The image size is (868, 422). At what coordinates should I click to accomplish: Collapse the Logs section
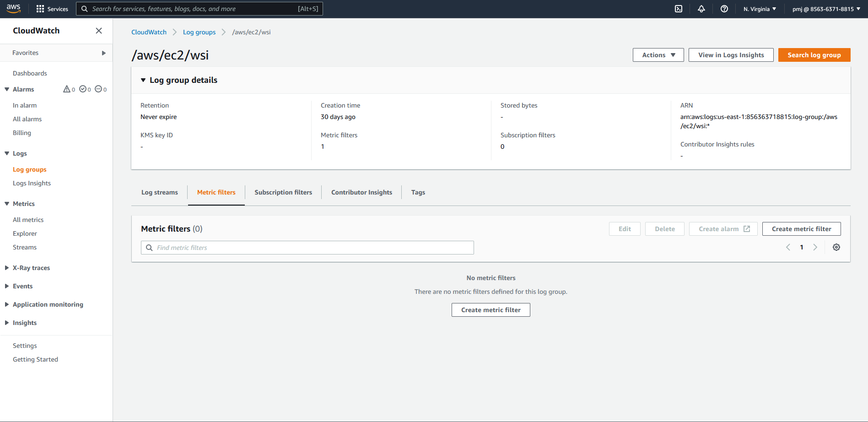[7, 153]
